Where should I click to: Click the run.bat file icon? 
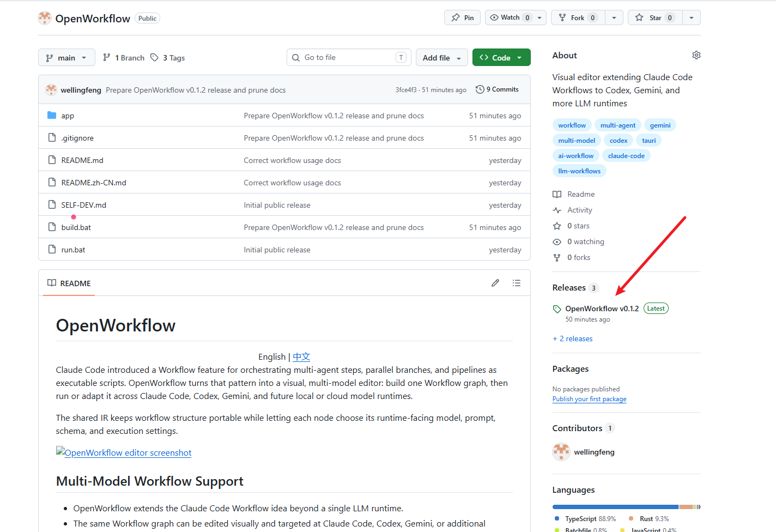point(52,249)
